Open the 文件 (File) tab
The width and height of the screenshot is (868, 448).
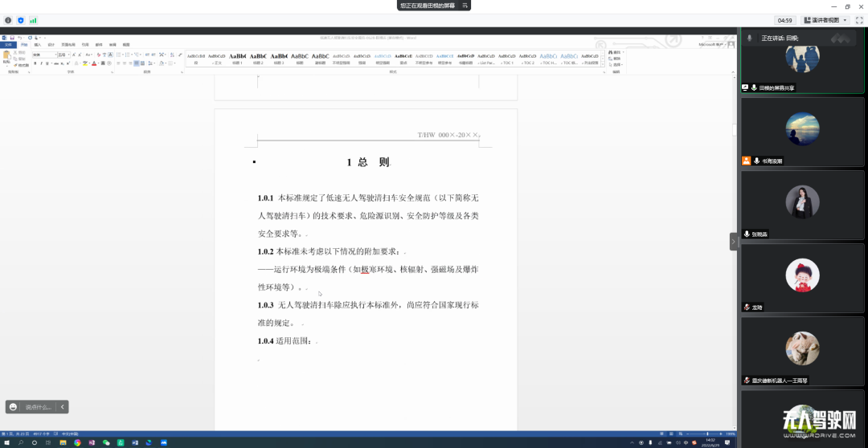click(x=9, y=45)
